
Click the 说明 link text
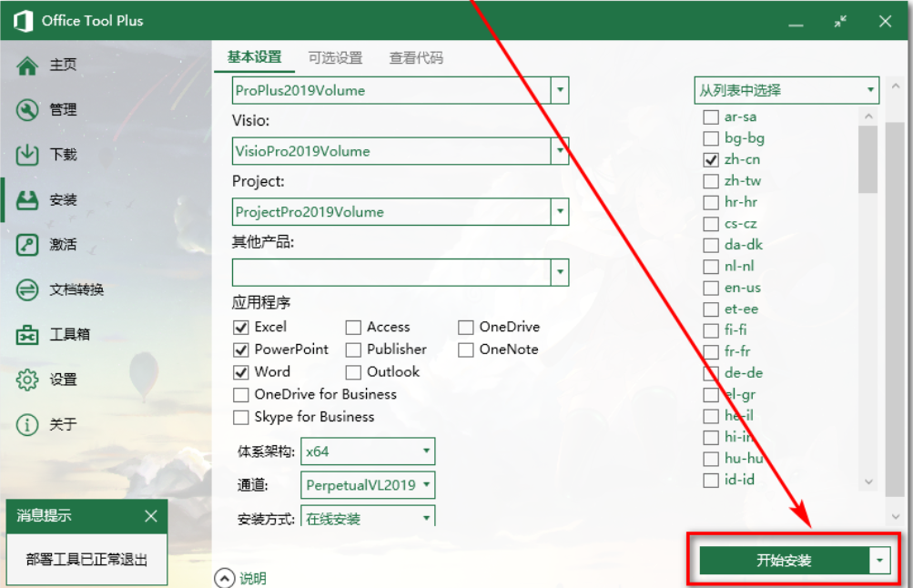click(253, 579)
